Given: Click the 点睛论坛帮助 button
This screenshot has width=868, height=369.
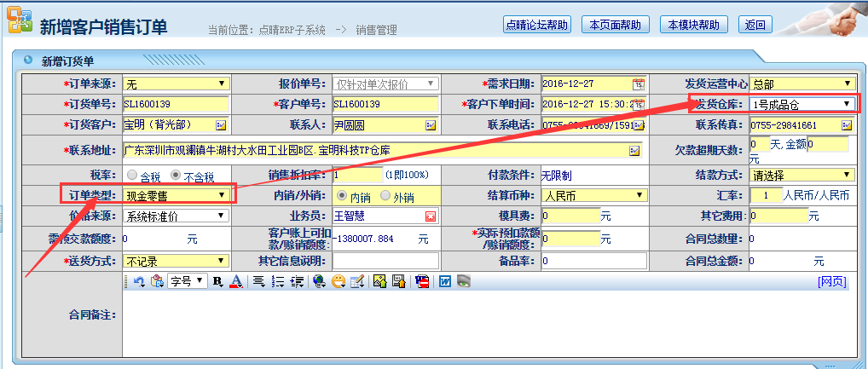Looking at the screenshot, I should (x=537, y=25).
